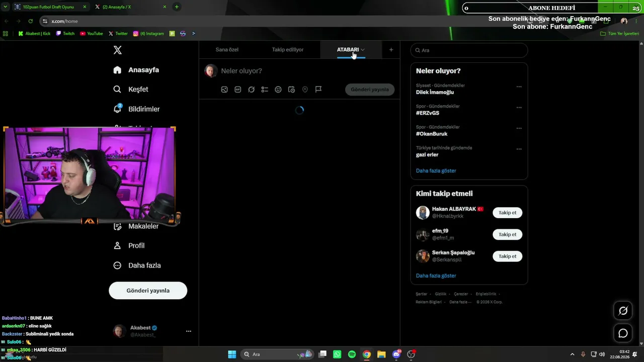Expand the bookmarks bar overflow arrow

click(x=194, y=34)
